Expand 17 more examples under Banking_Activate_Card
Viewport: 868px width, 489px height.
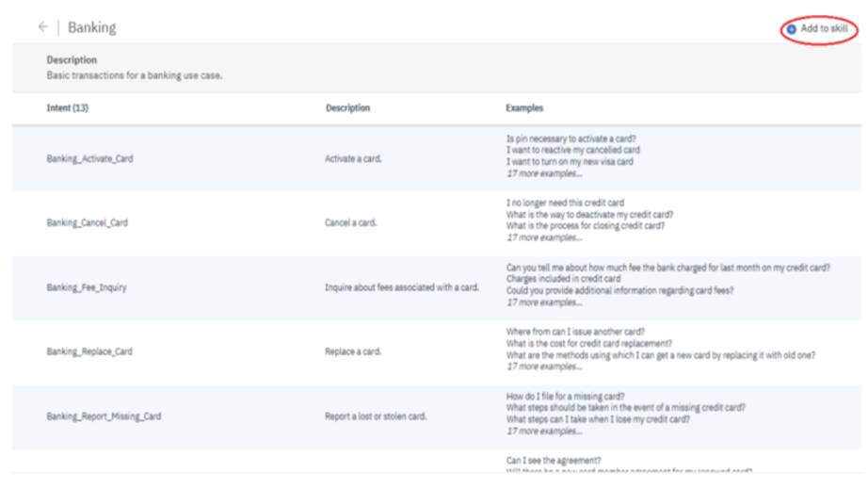coord(544,173)
